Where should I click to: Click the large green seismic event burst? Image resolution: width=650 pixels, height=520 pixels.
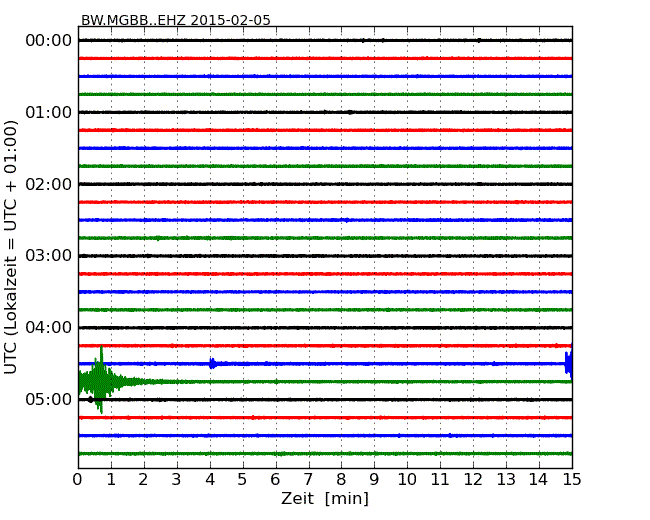pos(101,380)
